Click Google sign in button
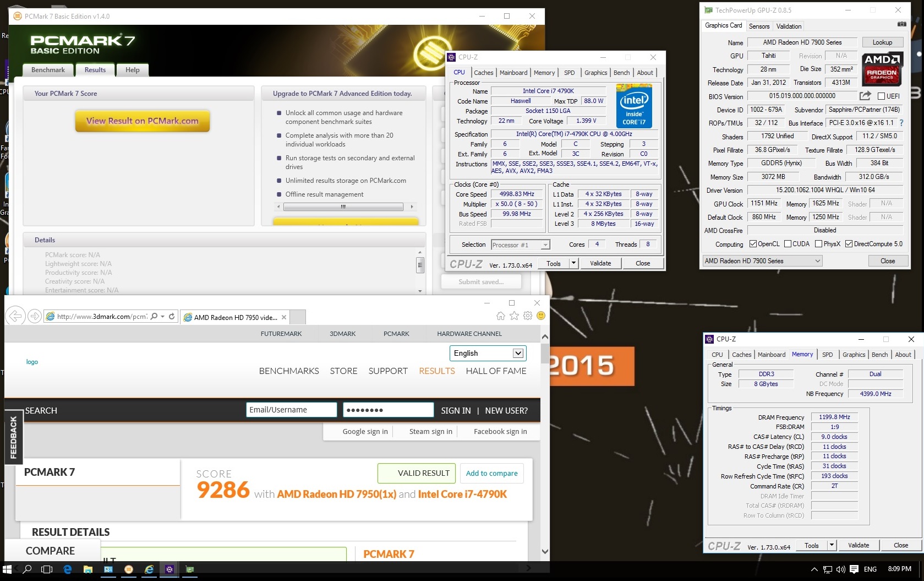The height and width of the screenshot is (581, 924). pos(365,432)
